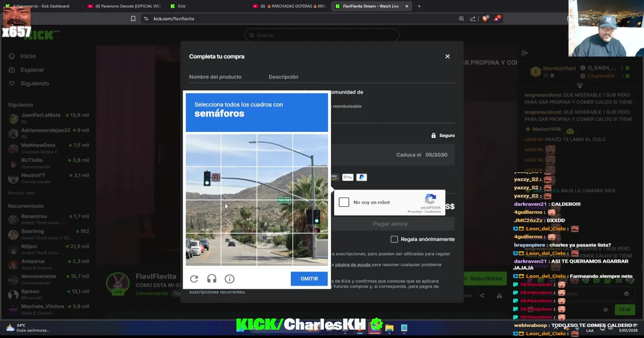Click the OMITIR captcha button
644x338 pixels.
(x=309, y=279)
